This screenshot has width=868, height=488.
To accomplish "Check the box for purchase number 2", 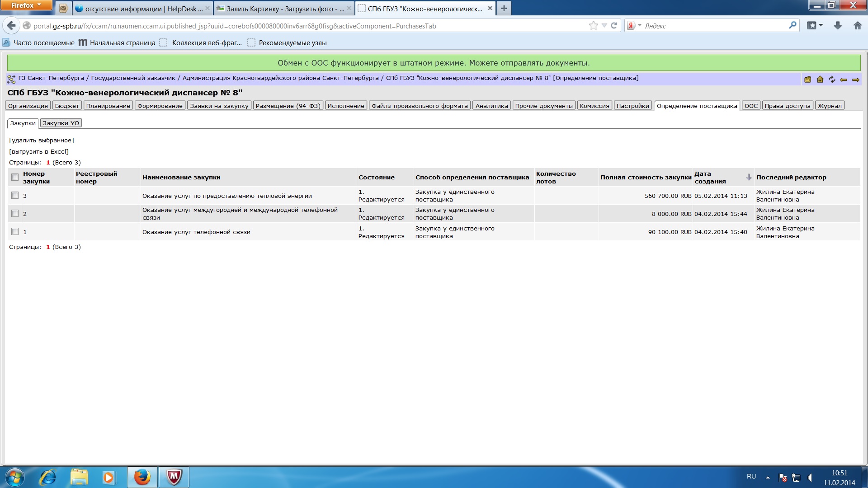I will click(15, 213).
